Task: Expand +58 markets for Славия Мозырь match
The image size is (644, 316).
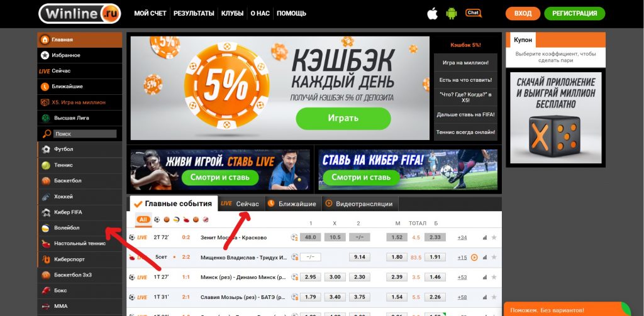Action: click(462, 297)
